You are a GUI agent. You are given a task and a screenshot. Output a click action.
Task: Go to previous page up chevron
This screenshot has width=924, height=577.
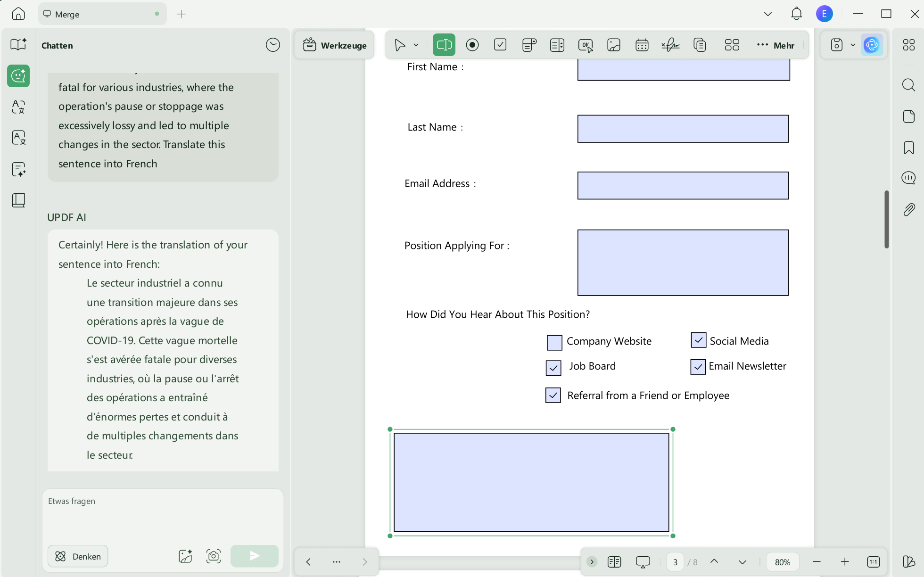pos(714,561)
